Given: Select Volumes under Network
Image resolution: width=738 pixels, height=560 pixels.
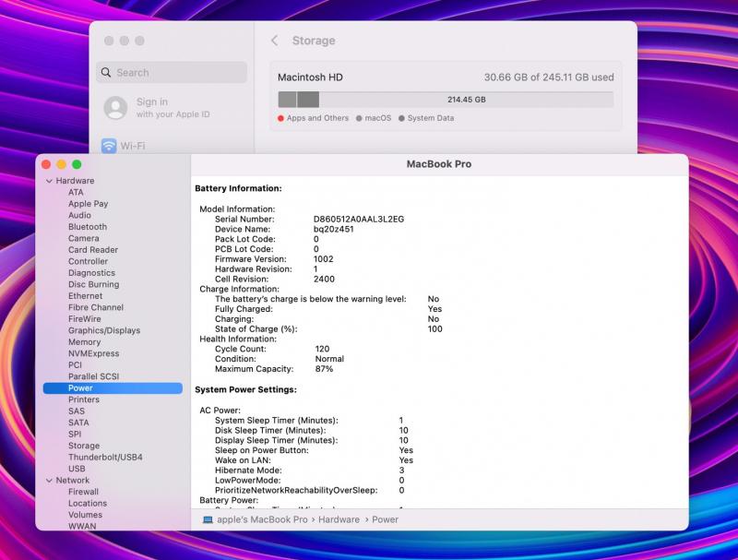Looking at the screenshot, I should (85, 515).
